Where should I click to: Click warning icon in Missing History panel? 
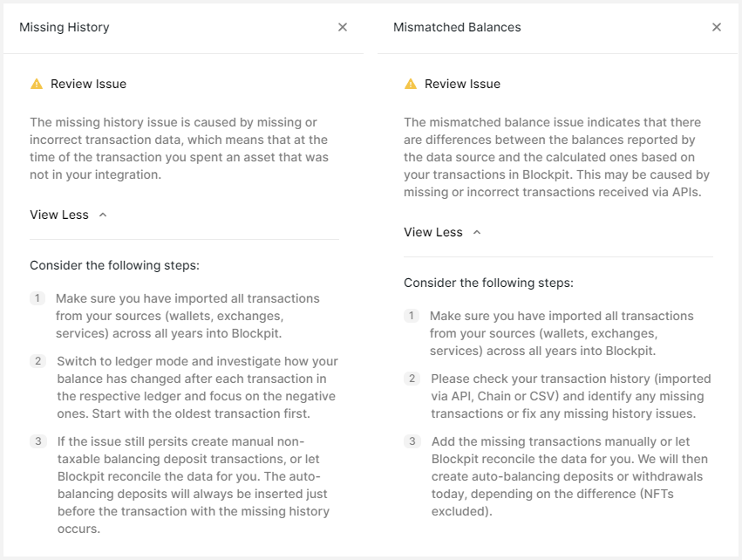(37, 85)
